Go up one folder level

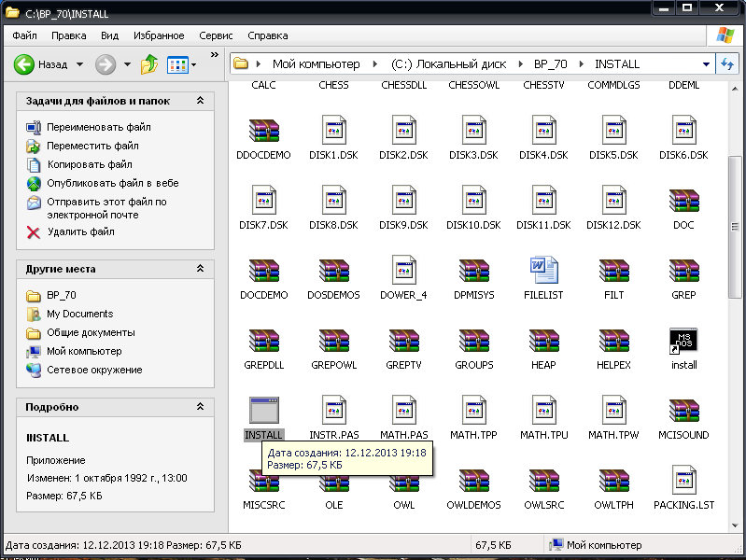coord(148,64)
